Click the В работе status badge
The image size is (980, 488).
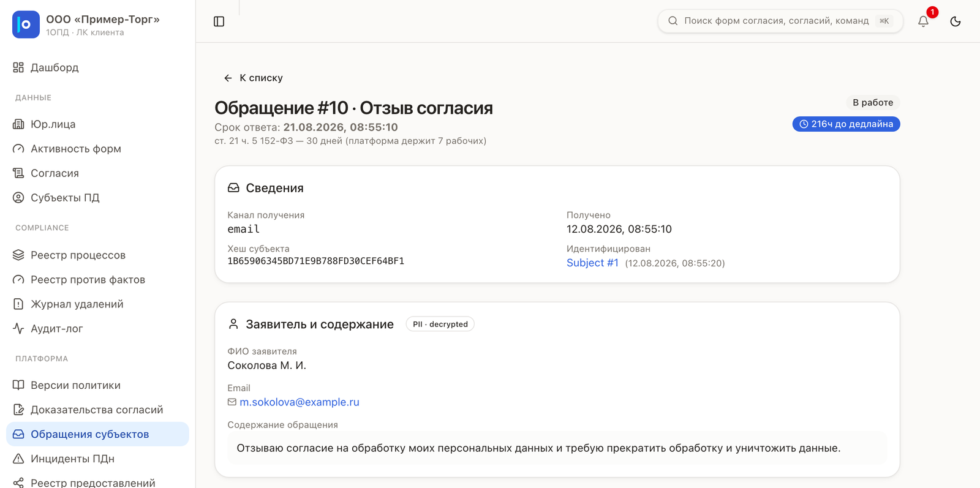pos(873,102)
